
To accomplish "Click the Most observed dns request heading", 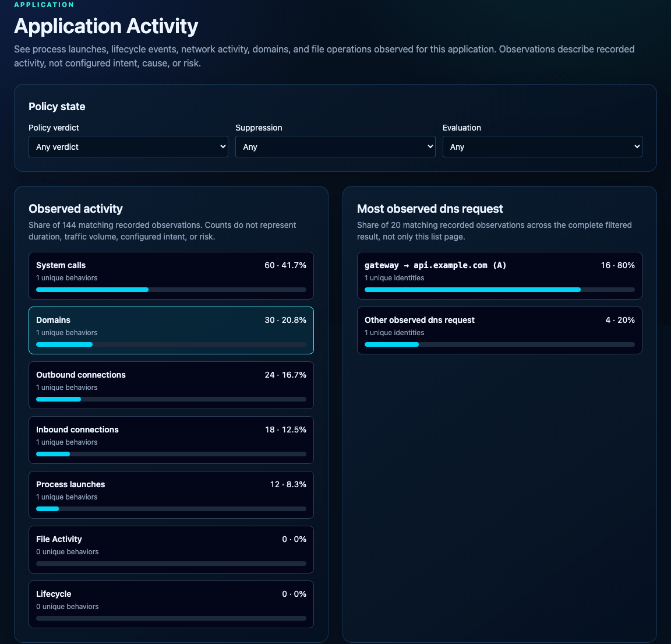I will point(430,209).
